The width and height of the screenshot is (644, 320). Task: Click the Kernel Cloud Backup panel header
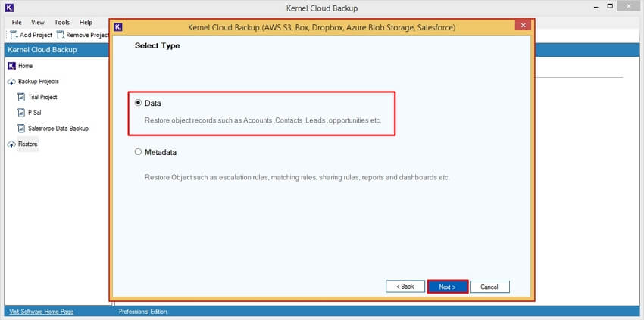click(x=57, y=50)
